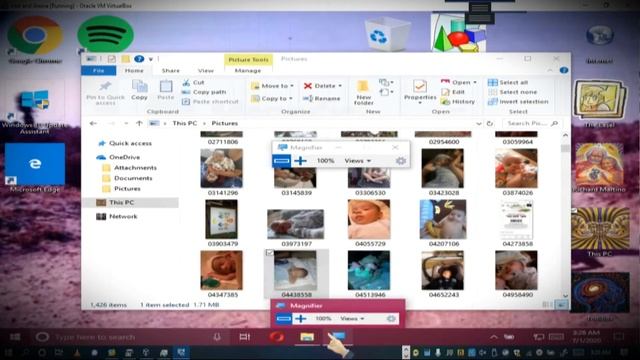Switch to the View ribbon tab
Screen dimensions: 640x360
(x=206, y=71)
